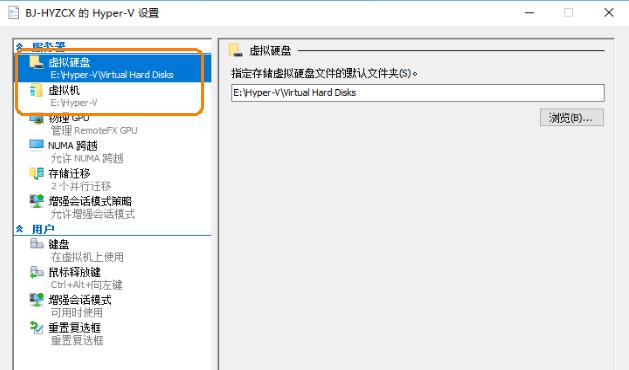Click the E:\Hyper-V path under 虚拟机

[74, 103]
